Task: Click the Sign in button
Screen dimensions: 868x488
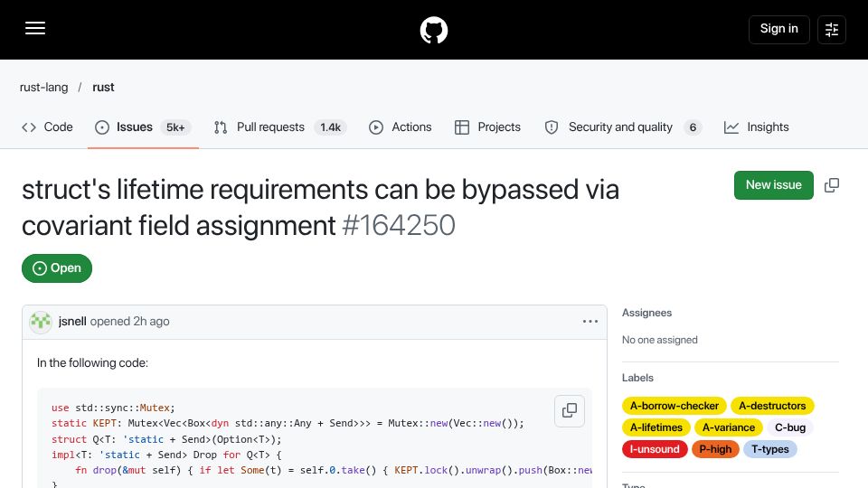Action: point(778,29)
